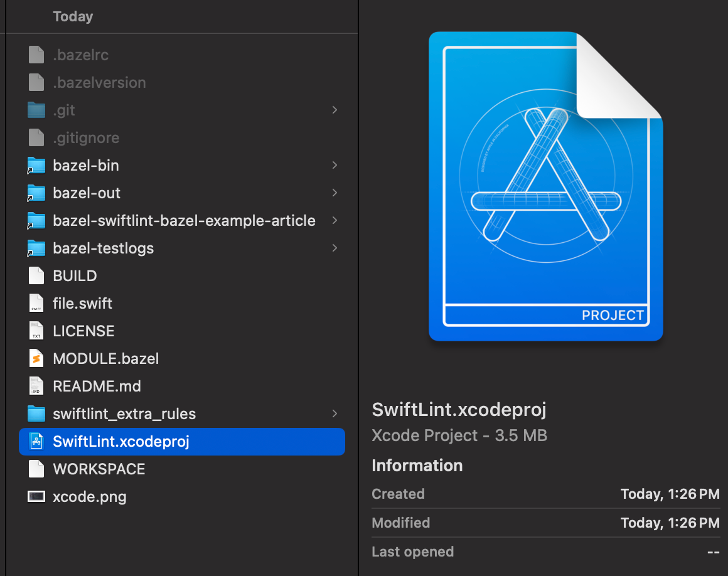Screen dimensions: 728x576
Task: Select the LICENSE text file icon
Action: pyautogui.click(x=36, y=331)
